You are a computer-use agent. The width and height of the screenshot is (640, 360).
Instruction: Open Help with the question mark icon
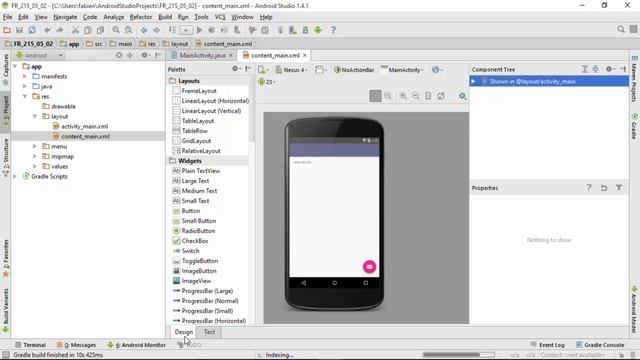click(x=333, y=30)
